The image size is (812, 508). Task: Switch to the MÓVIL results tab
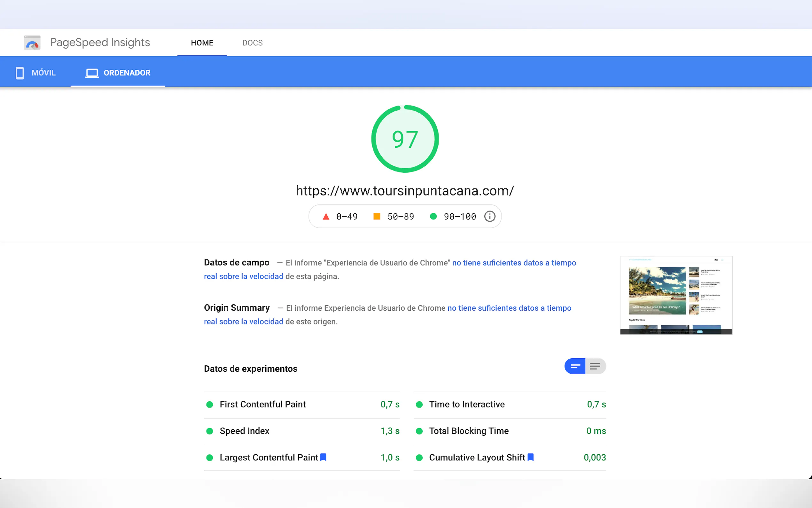tap(43, 73)
